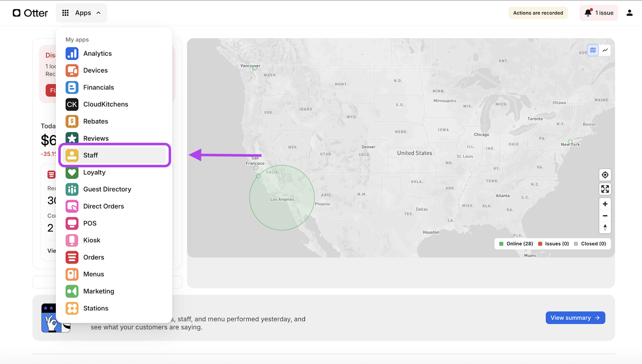The image size is (642, 364).
Task: Switch to chart view toggle
Action: (605, 50)
